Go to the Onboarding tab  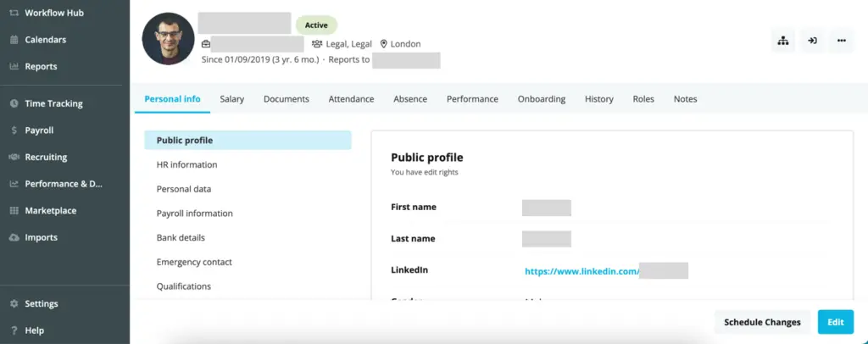pos(541,99)
